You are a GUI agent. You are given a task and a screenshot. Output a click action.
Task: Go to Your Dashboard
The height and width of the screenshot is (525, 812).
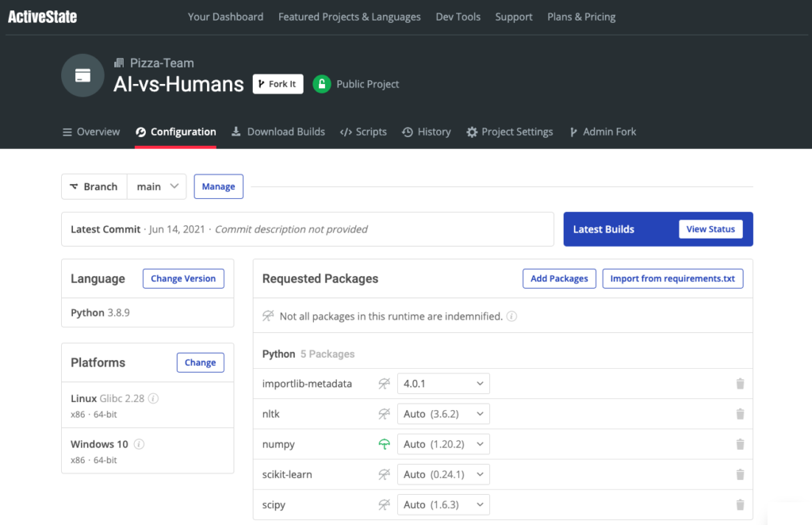(225, 17)
